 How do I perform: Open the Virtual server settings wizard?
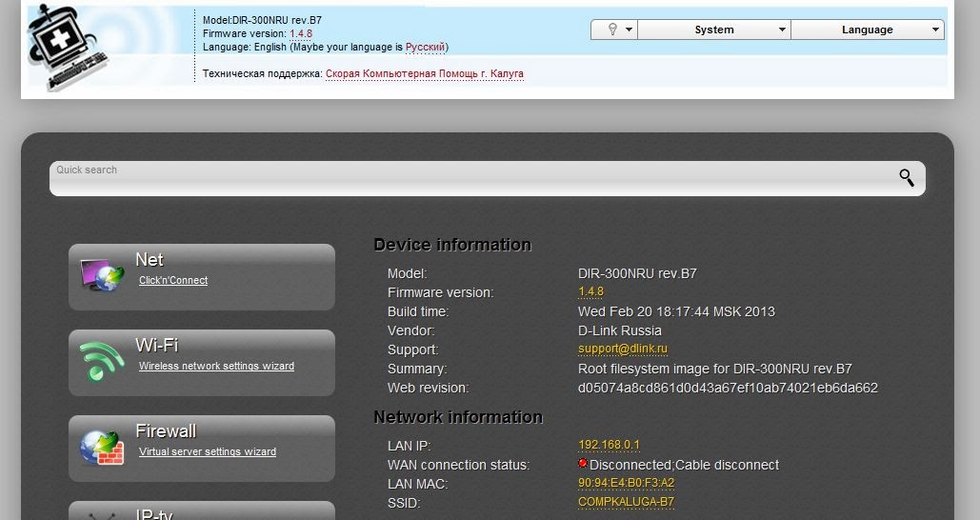pyautogui.click(x=208, y=451)
